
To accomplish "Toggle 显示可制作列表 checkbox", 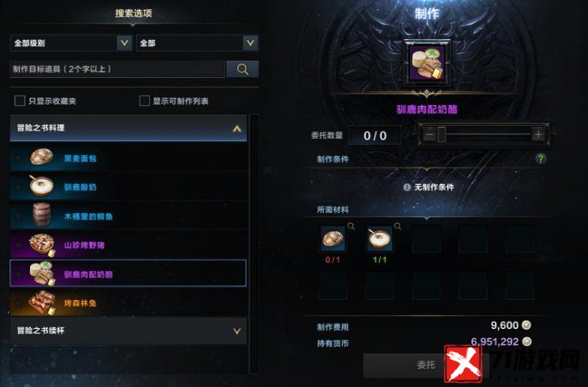I will pyautogui.click(x=144, y=101).
